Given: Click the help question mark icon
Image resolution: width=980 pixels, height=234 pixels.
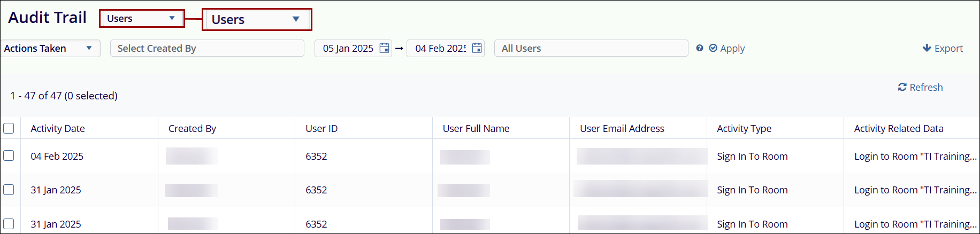Looking at the screenshot, I should tap(700, 48).
